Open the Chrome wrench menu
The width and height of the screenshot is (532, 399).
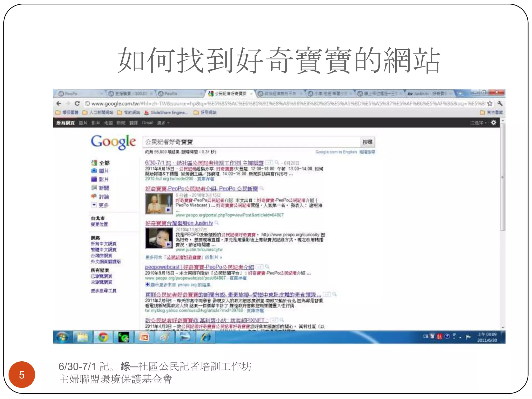point(500,103)
